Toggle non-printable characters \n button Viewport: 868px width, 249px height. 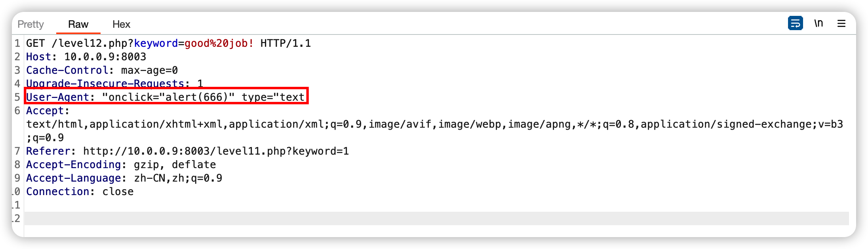click(819, 23)
